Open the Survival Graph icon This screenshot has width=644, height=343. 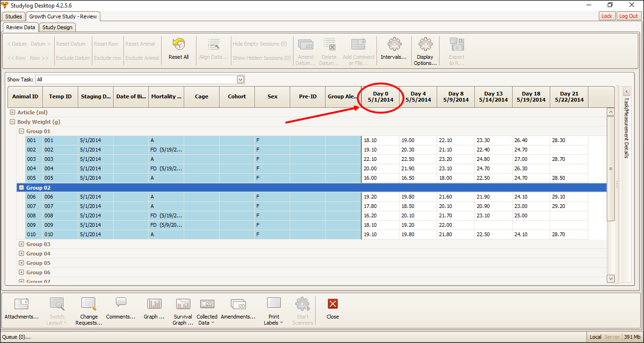pyautogui.click(x=183, y=304)
